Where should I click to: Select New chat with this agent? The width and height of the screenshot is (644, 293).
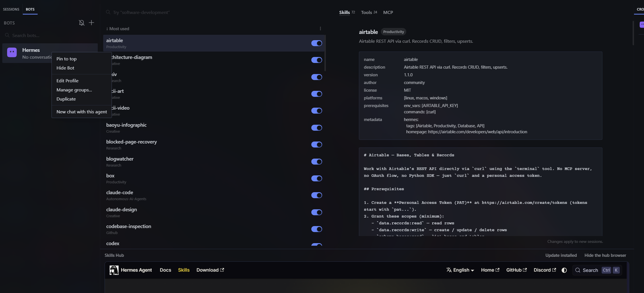(x=82, y=112)
